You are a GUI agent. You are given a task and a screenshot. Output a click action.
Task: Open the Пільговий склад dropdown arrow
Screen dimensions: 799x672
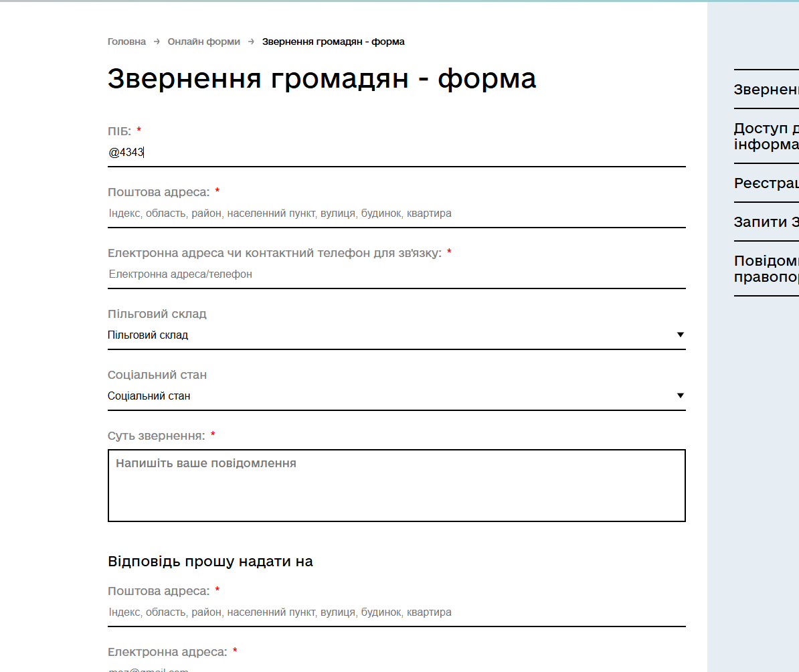click(680, 335)
